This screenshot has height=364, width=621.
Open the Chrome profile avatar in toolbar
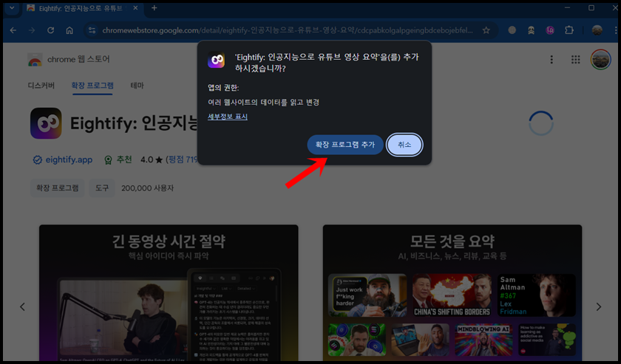(597, 30)
